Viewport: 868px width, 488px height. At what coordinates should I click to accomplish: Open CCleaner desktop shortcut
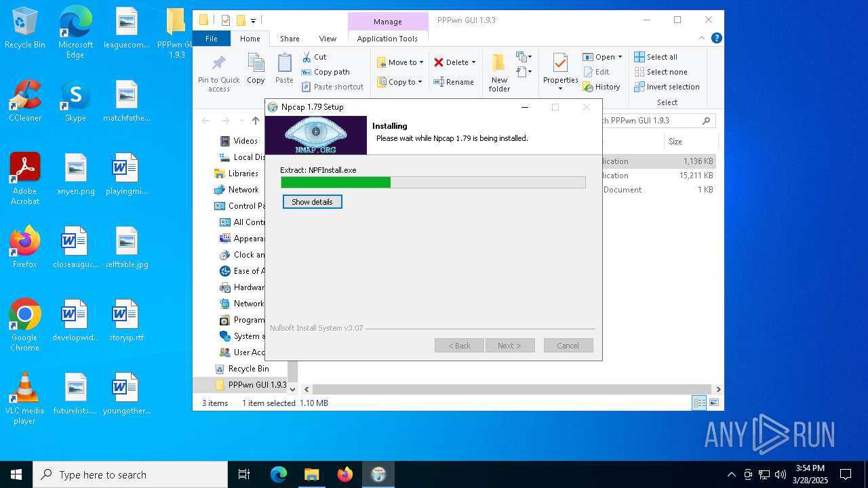[25, 102]
